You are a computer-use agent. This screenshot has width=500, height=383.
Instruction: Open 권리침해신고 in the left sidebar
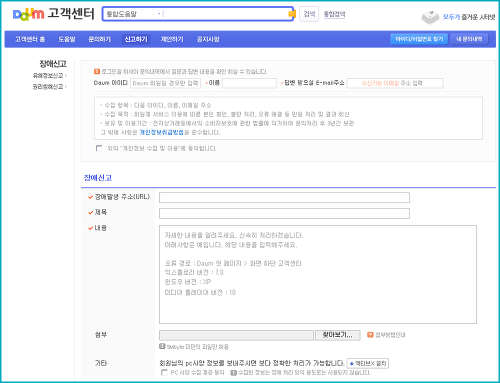(x=49, y=87)
